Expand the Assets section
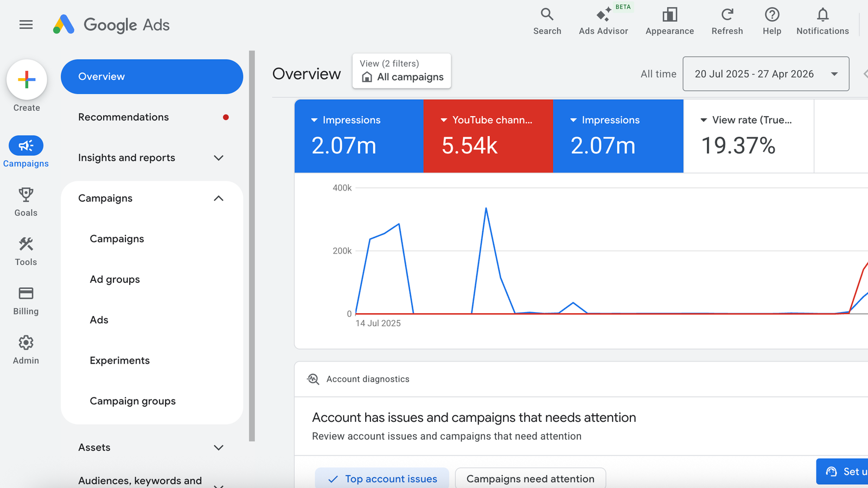This screenshot has height=488, width=868. pyautogui.click(x=219, y=448)
